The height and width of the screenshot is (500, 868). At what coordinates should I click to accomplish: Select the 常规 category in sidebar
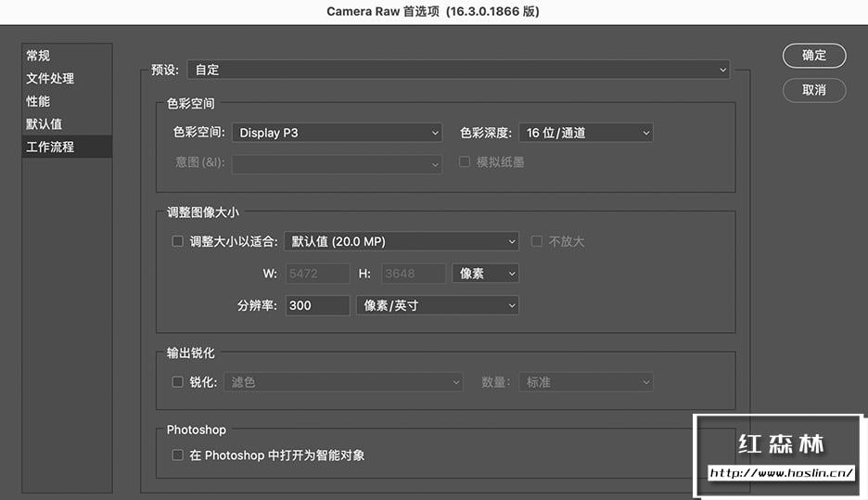pyautogui.click(x=38, y=56)
